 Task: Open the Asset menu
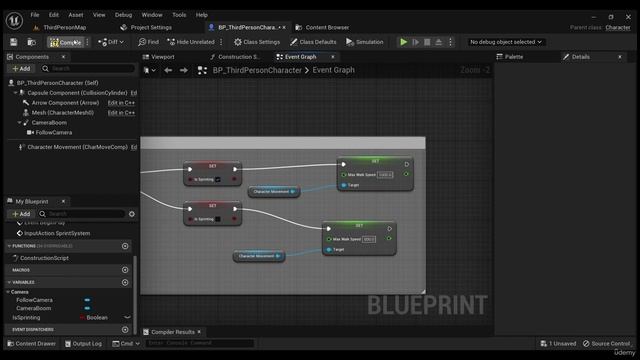[76, 15]
